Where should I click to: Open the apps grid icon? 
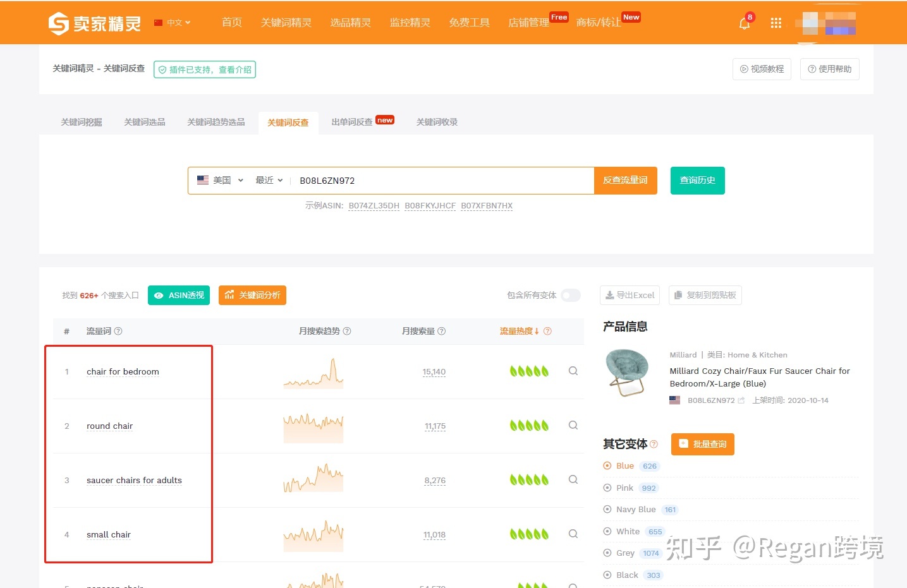776,23
